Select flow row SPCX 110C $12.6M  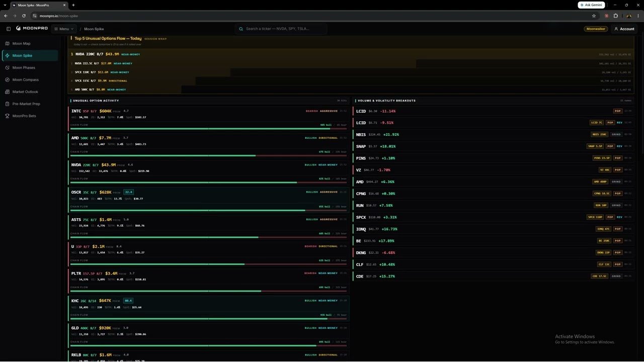click(x=351, y=72)
